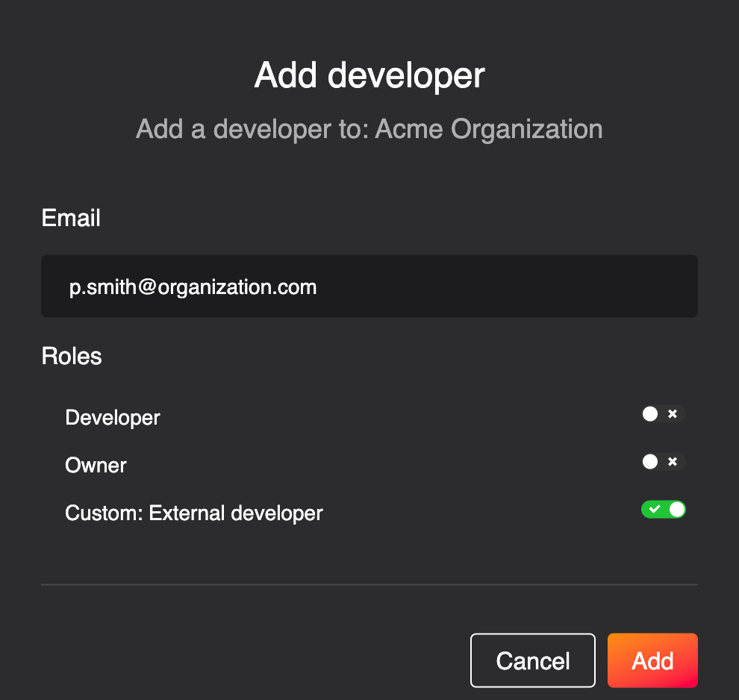The image size is (739, 700).
Task: Click the Acme Organization subtitle text
Action: point(489,129)
